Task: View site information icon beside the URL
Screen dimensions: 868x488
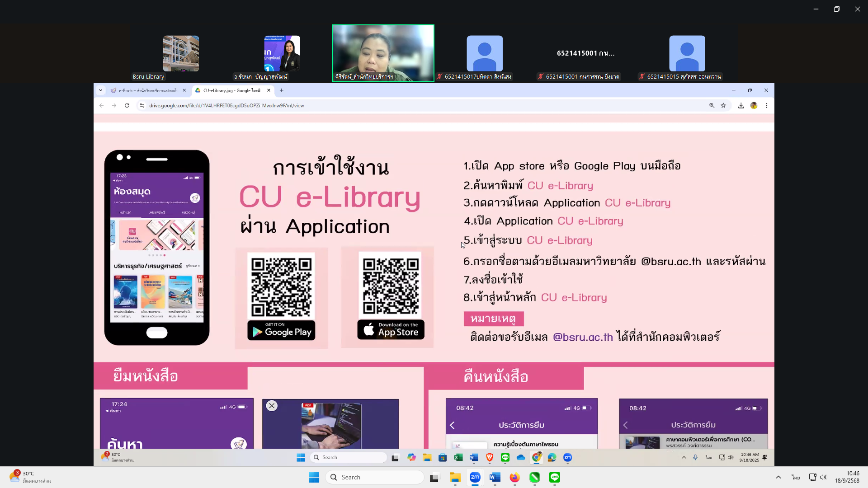Action: (142, 105)
